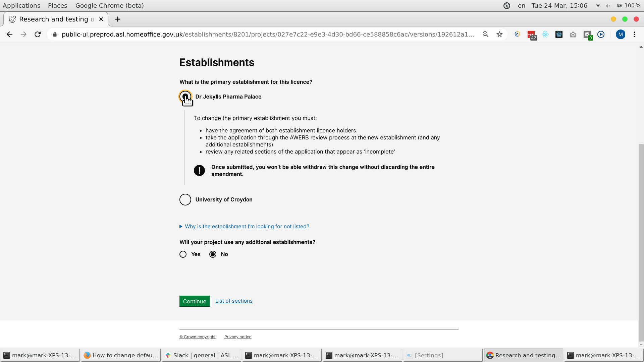The image size is (644, 362).
Task: Click the Privacy notice link
Action: [x=238, y=337]
